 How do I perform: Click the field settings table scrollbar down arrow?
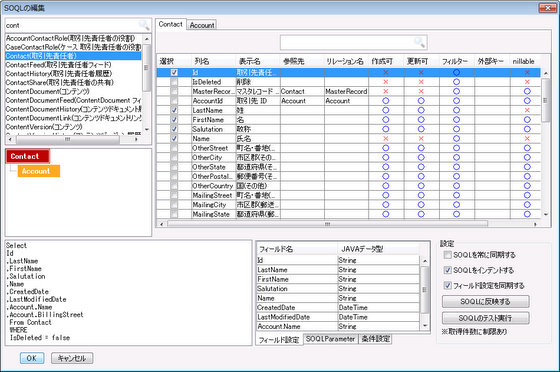point(425,325)
